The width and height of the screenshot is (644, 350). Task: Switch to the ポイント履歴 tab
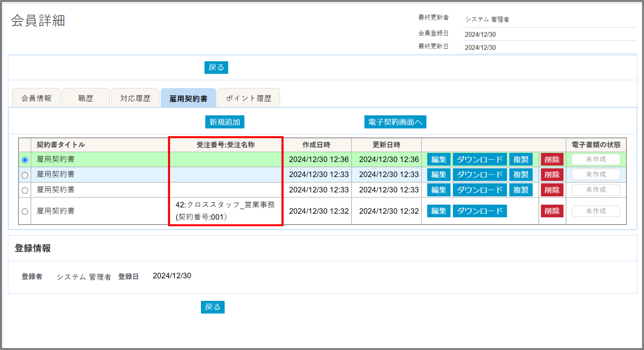[249, 98]
